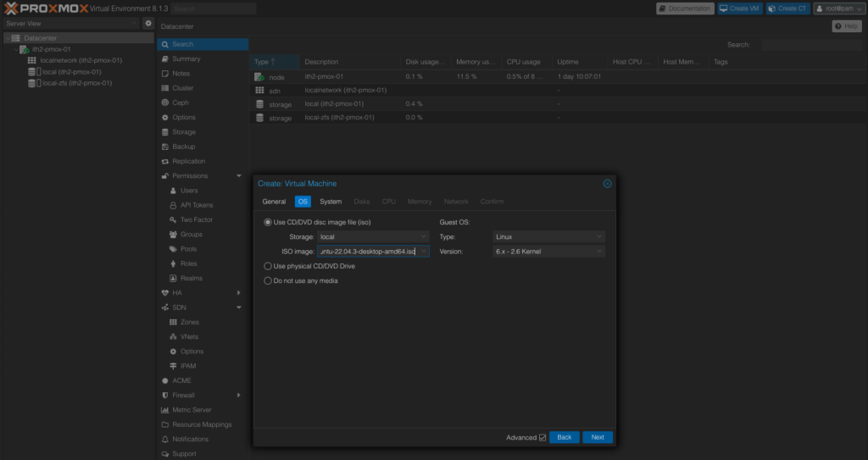This screenshot has width=868, height=460.
Task: Open Roles under Permissions
Action: [x=203, y=263]
